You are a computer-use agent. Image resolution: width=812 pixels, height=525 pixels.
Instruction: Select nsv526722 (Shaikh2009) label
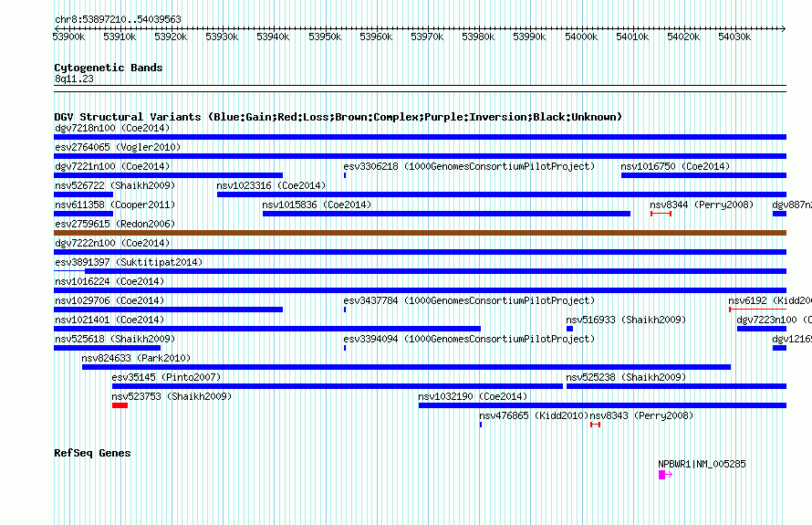(x=115, y=185)
